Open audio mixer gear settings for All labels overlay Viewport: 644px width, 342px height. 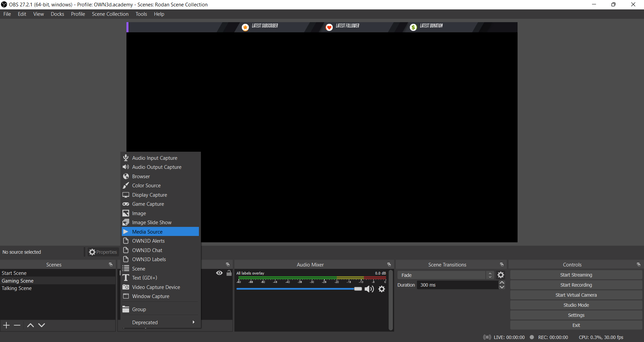(x=382, y=289)
